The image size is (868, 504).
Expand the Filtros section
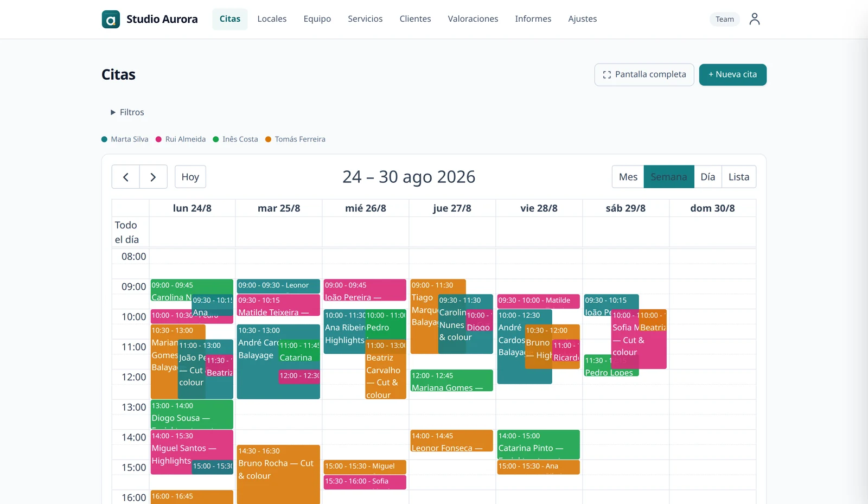[x=127, y=112]
